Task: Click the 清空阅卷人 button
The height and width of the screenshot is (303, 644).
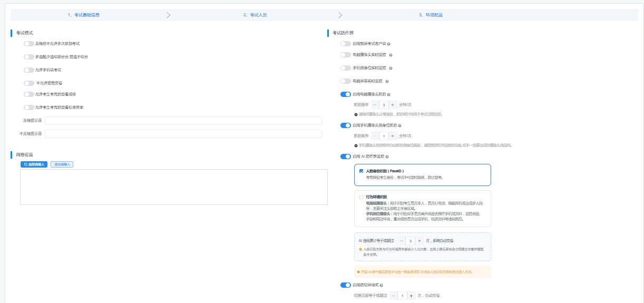Action: pos(62,164)
